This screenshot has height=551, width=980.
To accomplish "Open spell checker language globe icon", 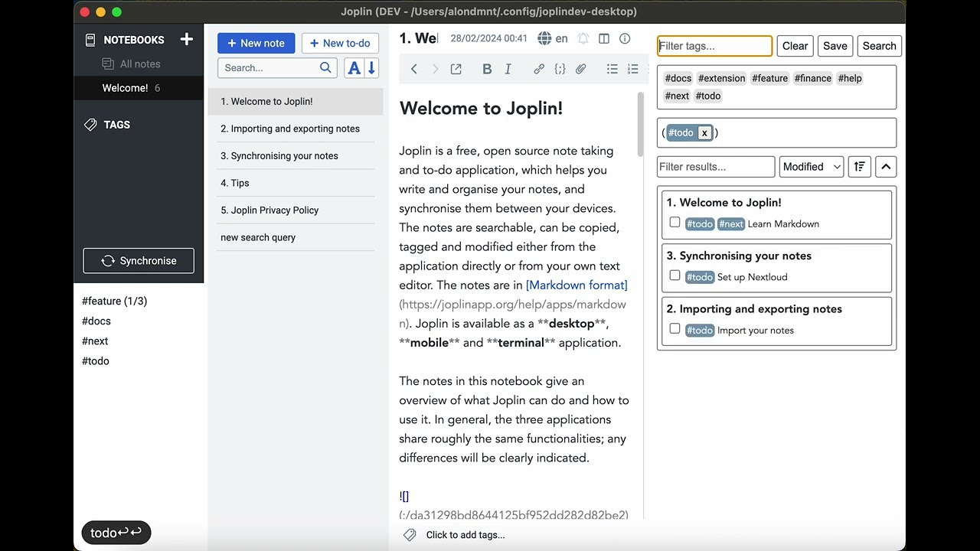I will 544,38.
